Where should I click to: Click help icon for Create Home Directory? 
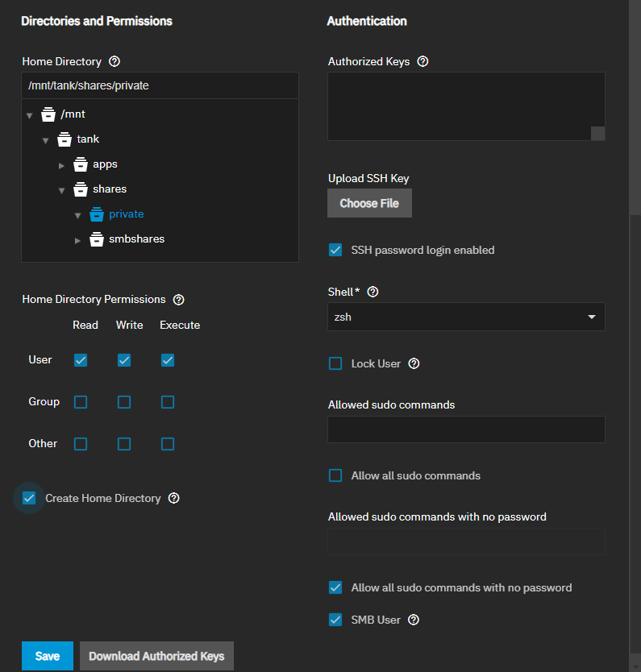[173, 498]
